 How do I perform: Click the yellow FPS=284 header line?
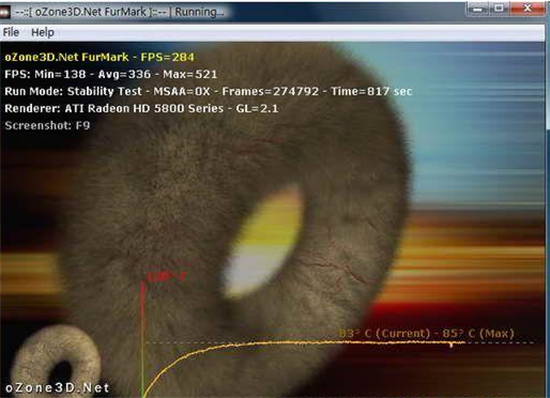(100, 57)
